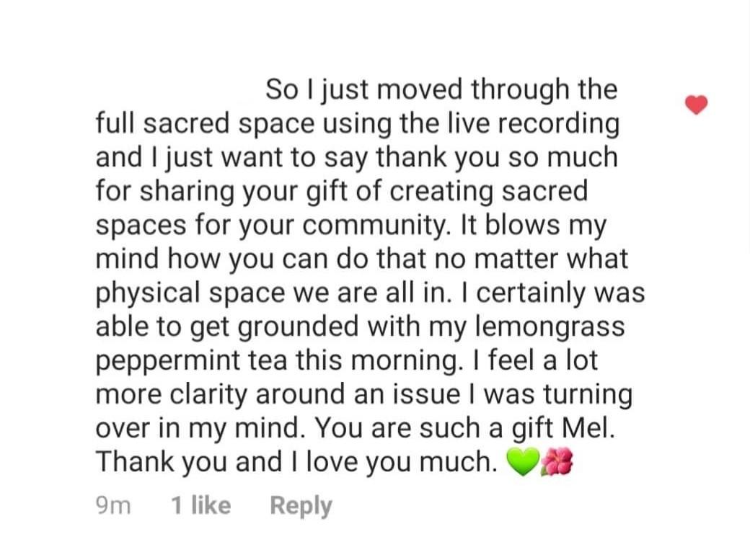
Task: Reply to this comment
Action: point(301,506)
